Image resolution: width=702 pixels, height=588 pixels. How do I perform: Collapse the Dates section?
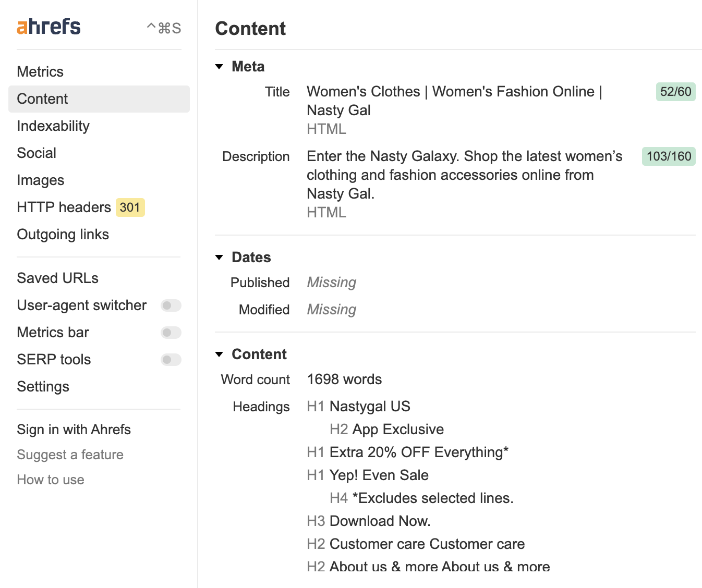pos(220,258)
